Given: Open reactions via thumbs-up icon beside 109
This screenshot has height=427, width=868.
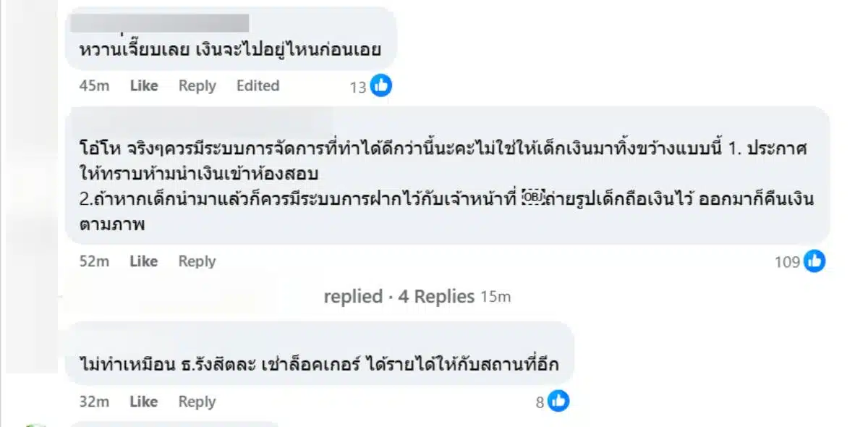Looking at the screenshot, I should (x=814, y=261).
